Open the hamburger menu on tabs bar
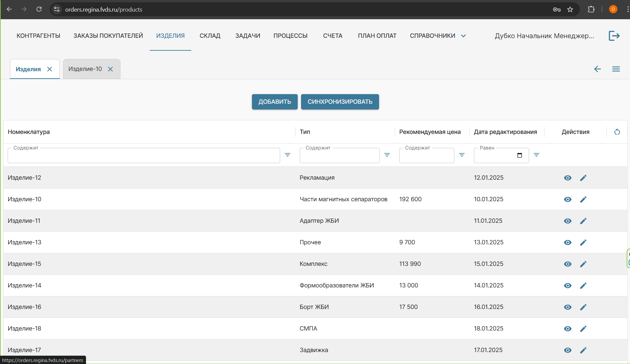This screenshot has width=630, height=364. click(x=616, y=69)
